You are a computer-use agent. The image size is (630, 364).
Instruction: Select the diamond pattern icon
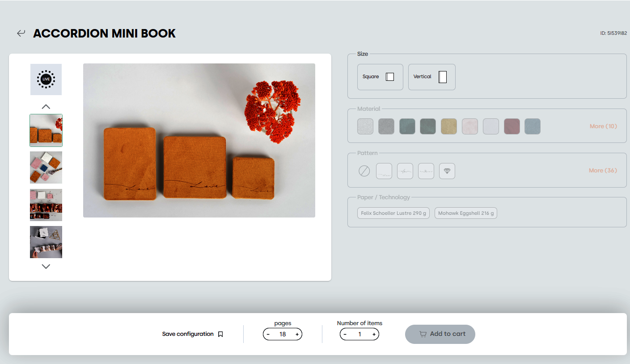click(447, 171)
